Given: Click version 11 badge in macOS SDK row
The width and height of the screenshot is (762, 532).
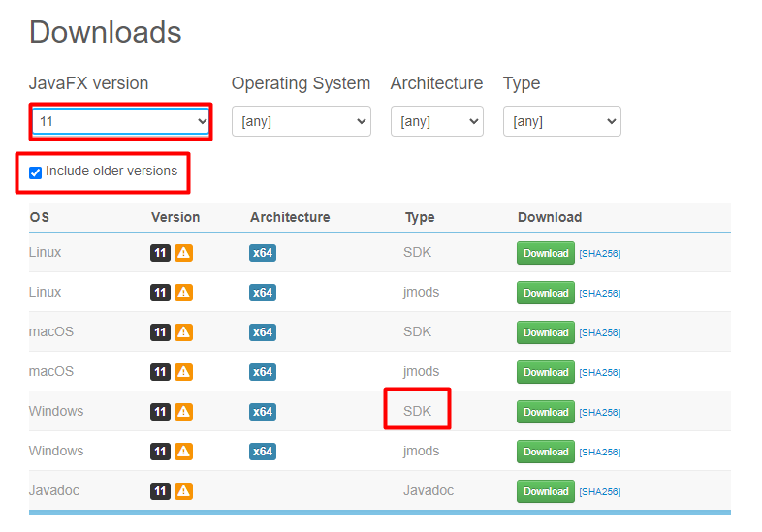Looking at the screenshot, I should tap(160, 332).
